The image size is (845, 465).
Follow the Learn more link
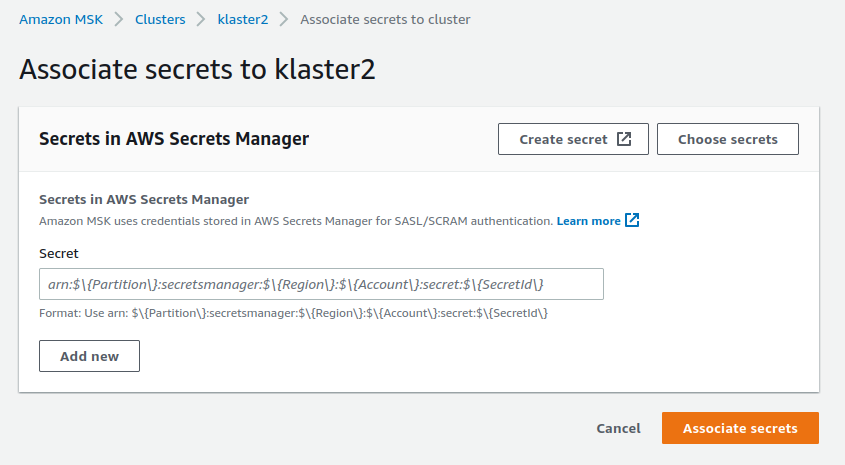coord(588,220)
